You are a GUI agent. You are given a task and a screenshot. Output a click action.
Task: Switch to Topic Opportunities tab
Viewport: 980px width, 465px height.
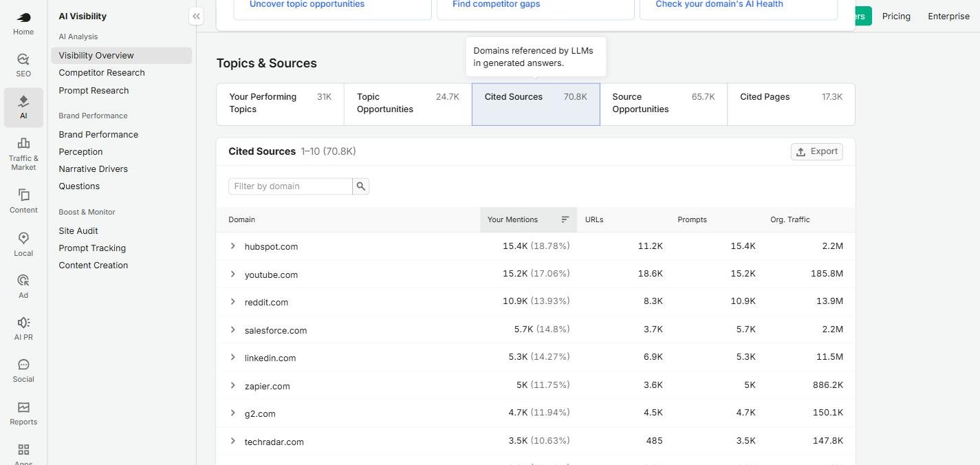pos(408,104)
